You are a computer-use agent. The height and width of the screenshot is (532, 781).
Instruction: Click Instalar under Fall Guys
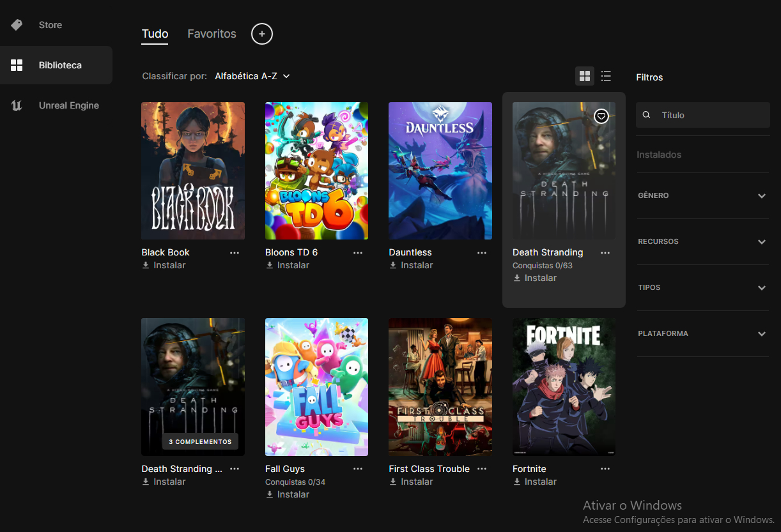(288, 494)
